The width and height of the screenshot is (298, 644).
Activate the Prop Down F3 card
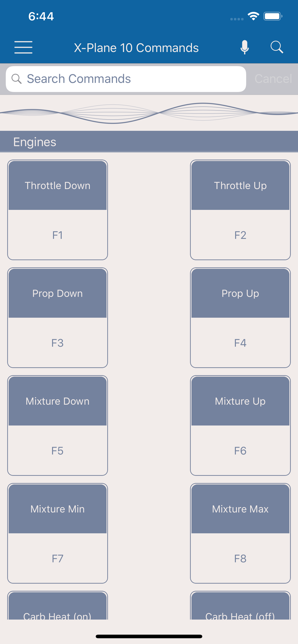[58, 318]
